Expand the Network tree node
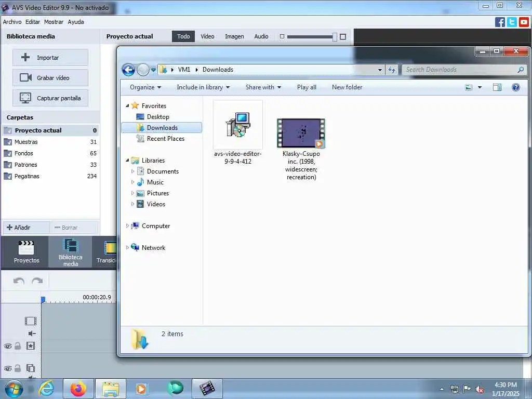 coord(127,248)
